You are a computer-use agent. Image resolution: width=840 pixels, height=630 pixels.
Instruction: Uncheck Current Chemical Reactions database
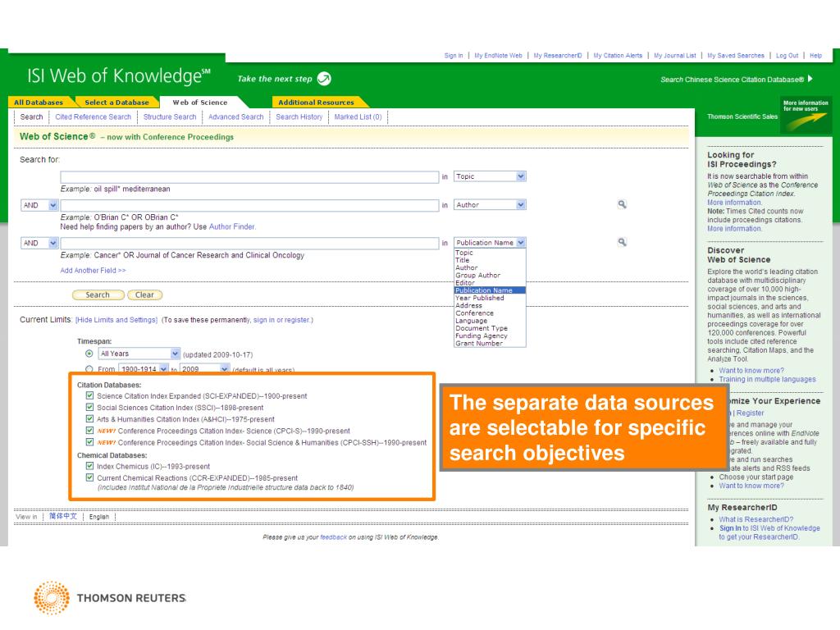coord(89,477)
